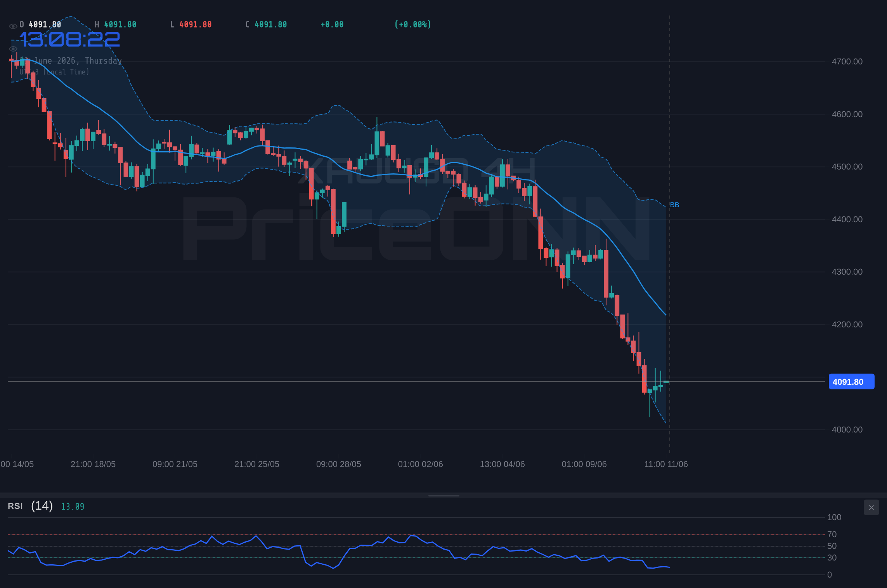Click the 21:00 18/05 time label

tap(93, 464)
